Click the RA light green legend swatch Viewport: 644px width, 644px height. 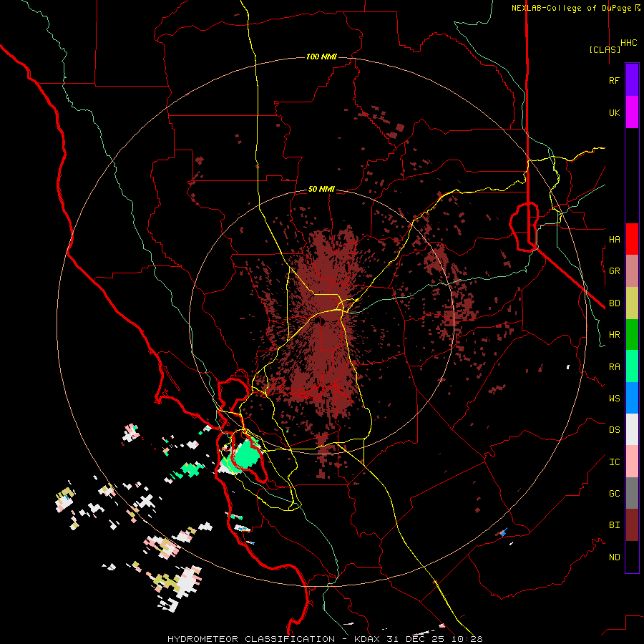coord(632,366)
